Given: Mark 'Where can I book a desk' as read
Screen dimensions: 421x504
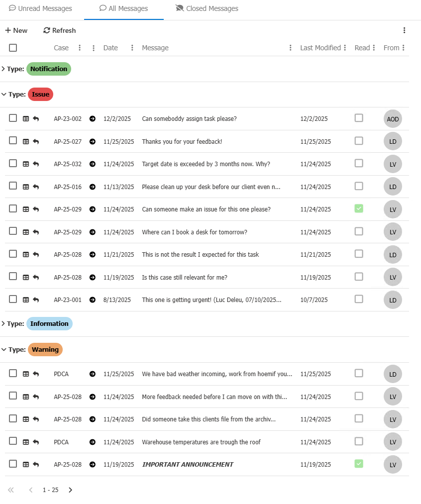Looking at the screenshot, I should click(359, 231).
